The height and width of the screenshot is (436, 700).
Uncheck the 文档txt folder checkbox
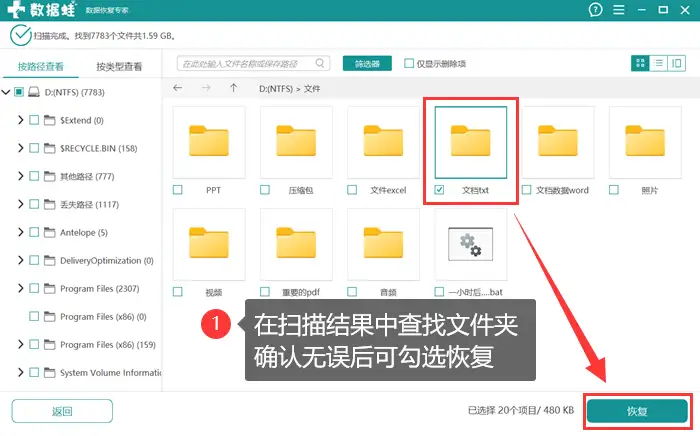439,189
